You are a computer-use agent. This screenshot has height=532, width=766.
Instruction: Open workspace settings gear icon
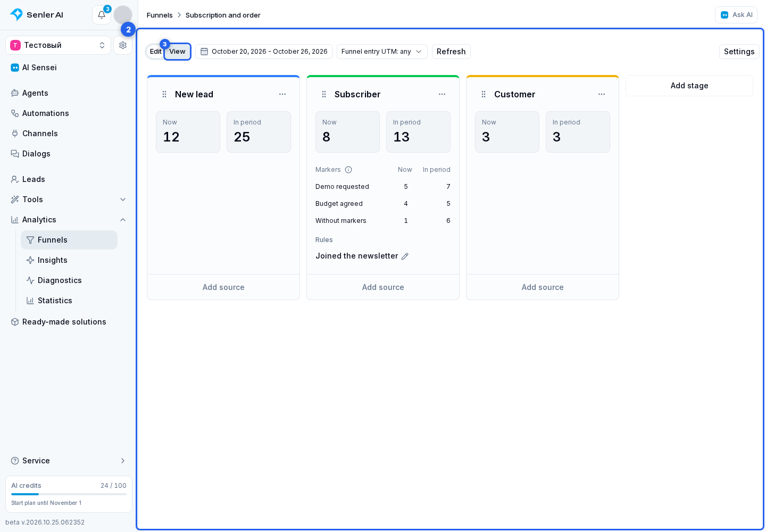point(123,45)
